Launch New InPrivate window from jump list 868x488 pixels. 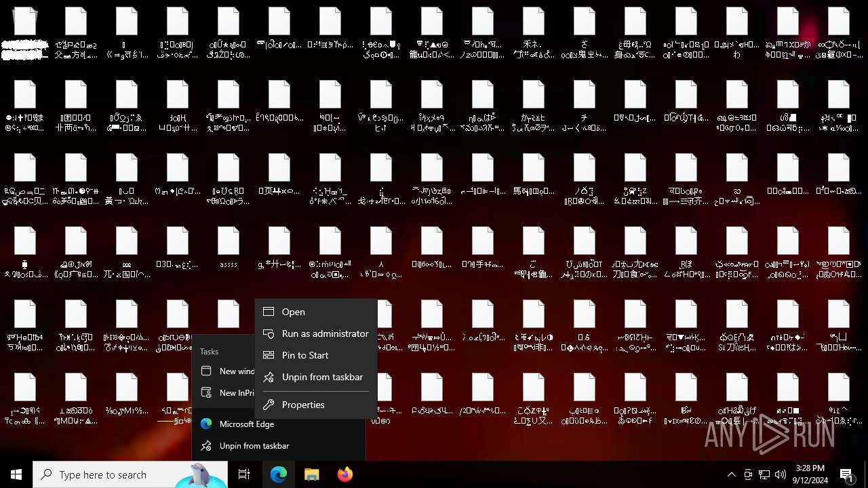point(224,392)
